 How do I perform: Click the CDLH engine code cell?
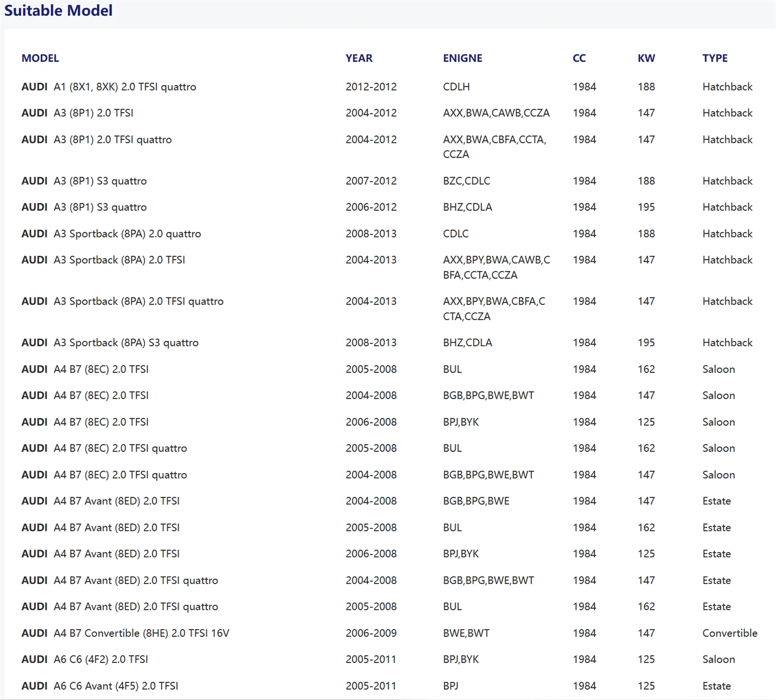(x=456, y=87)
